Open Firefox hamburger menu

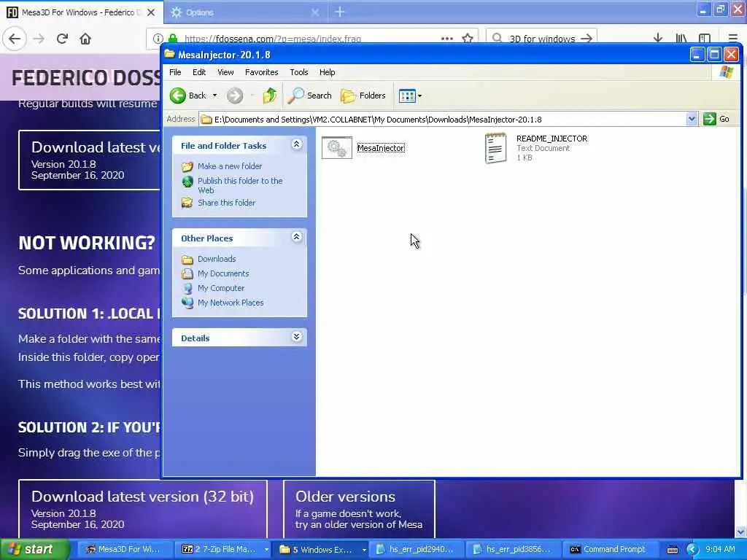(733, 38)
